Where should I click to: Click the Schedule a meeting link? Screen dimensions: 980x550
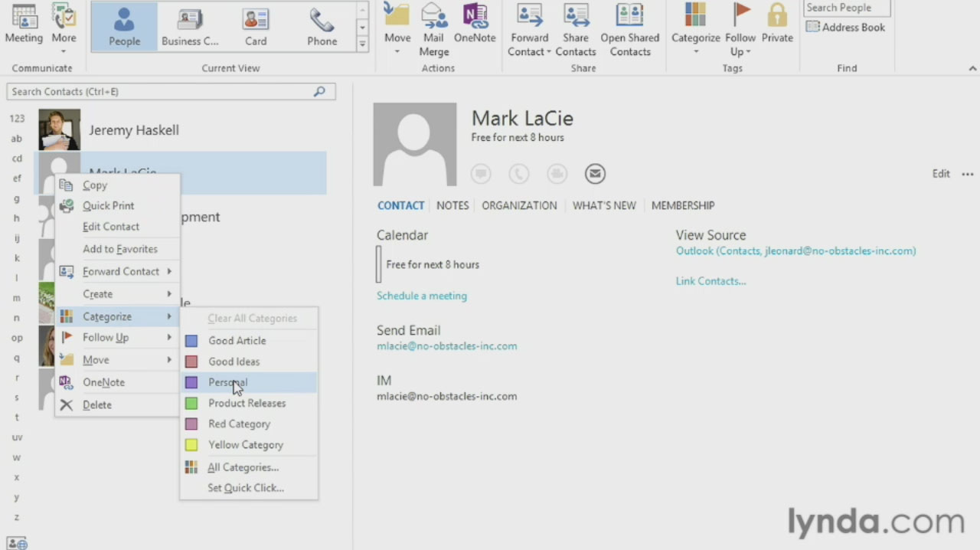pos(422,296)
